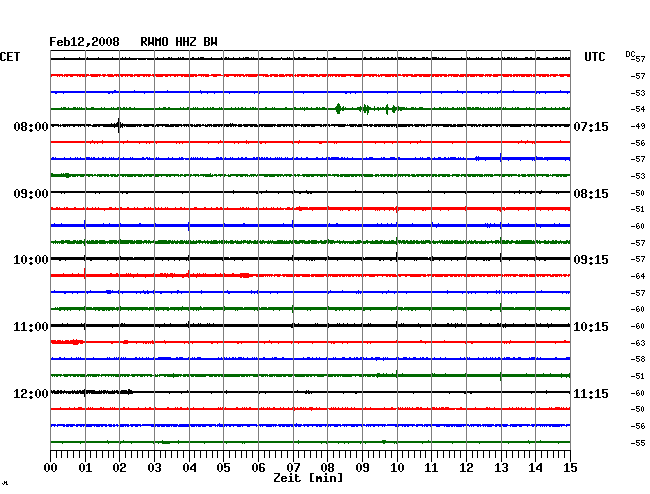Click the thick red blip near minute 05.5
Image resolution: width=650 pixels, height=494 pixels.
(x=245, y=275)
